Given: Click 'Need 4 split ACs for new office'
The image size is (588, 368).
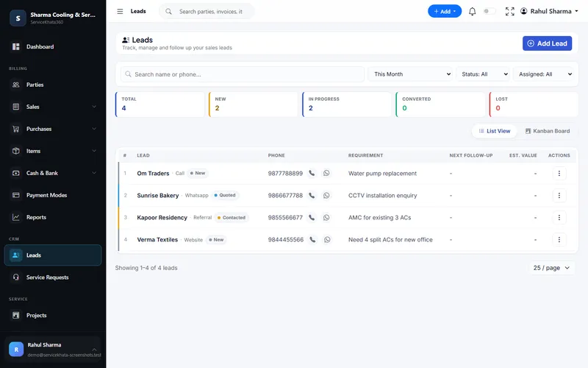Looking at the screenshot, I should (390, 240).
